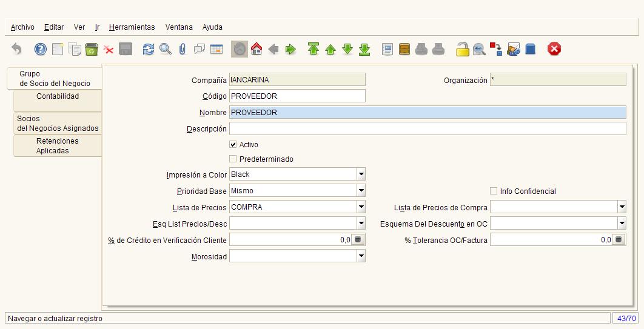The height and width of the screenshot is (329, 644).
Task: Click the 43/70 record counter
Action: 626,318
